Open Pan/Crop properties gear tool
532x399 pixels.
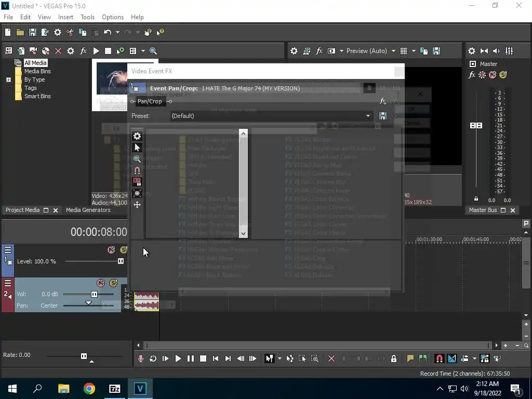(137, 136)
